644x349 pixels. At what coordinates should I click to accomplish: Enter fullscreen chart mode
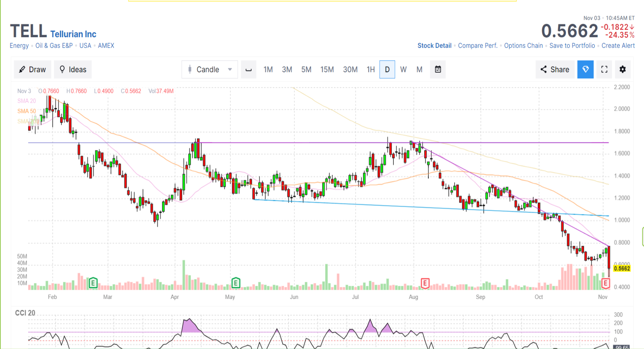point(604,69)
